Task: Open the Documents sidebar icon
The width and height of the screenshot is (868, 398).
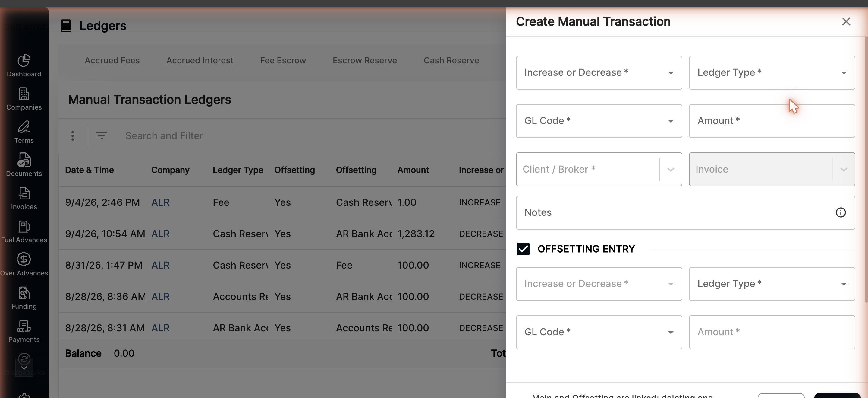Action: pos(24,160)
